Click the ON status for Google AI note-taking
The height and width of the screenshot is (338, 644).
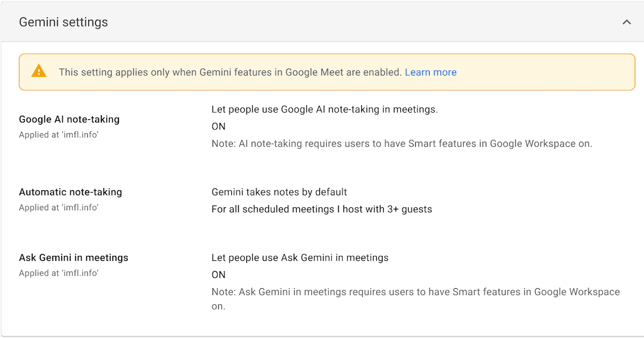pyautogui.click(x=218, y=127)
